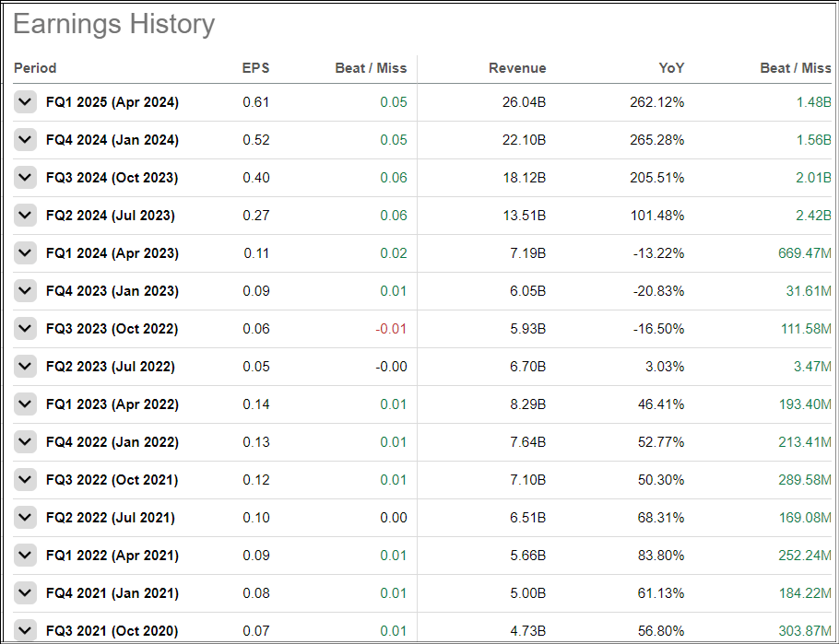Expand the FQ1 2025 (Apr 2024) row

click(25, 102)
